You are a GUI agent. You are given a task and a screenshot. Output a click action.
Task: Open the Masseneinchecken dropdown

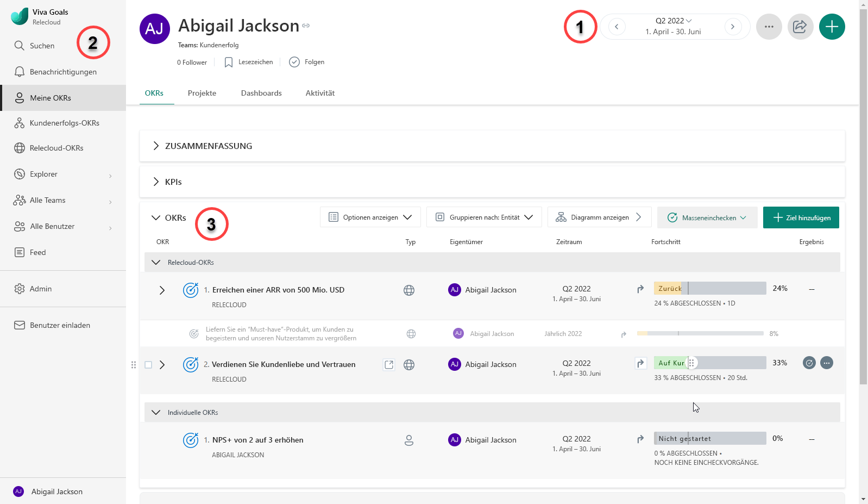pyautogui.click(x=707, y=217)
